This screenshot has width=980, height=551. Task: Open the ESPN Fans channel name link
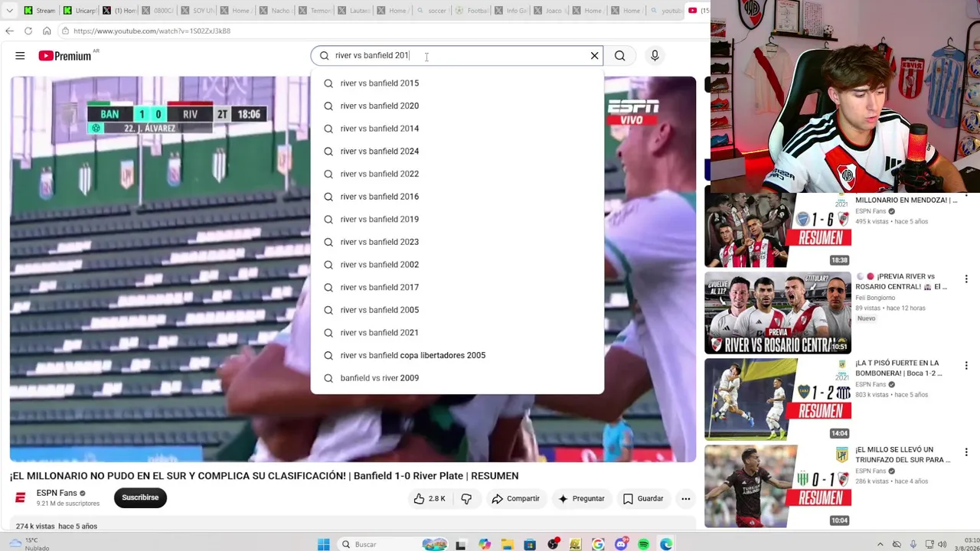coord(57,493)
